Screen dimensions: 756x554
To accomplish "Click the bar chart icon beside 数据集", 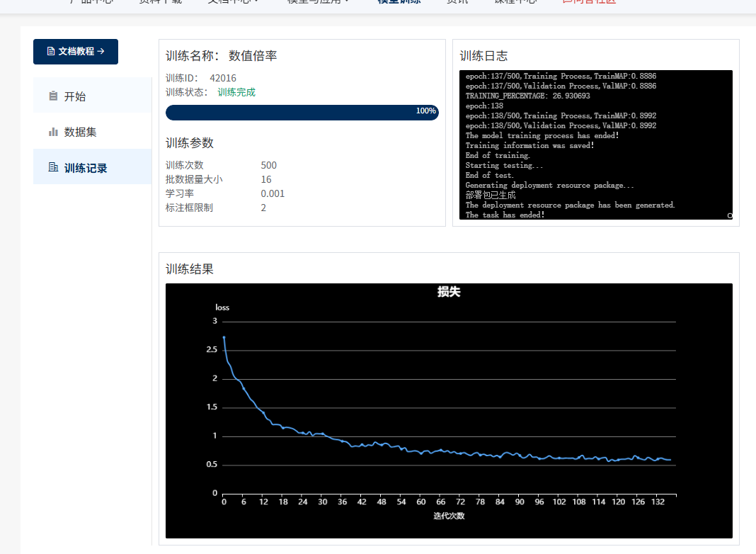I will pos(53,132).
